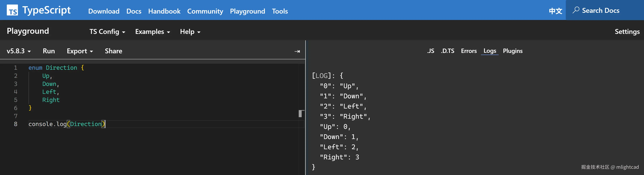Click the search magnifier icon
Screen dimensions: 644x175
tap(576, 10)
